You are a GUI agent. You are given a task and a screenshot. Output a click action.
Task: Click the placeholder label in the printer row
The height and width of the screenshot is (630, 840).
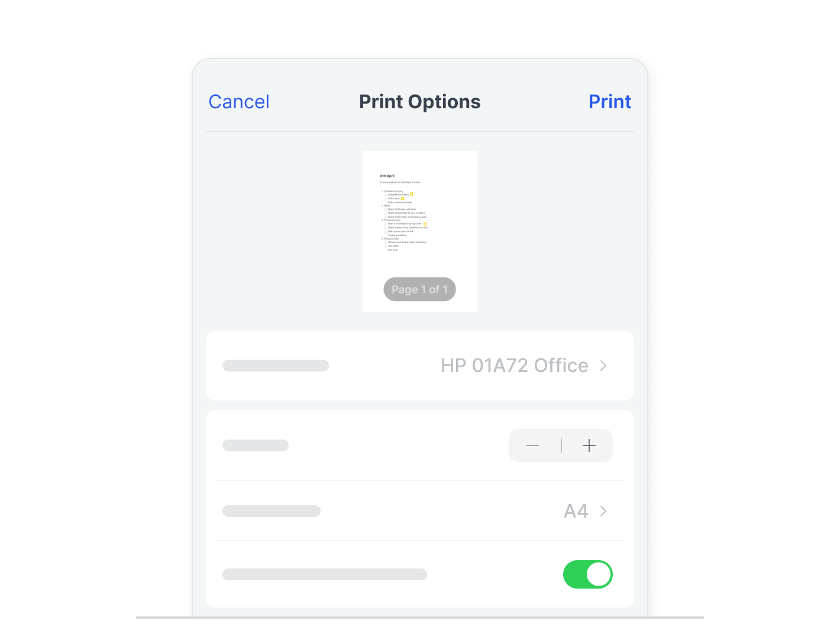coord(276,366)
